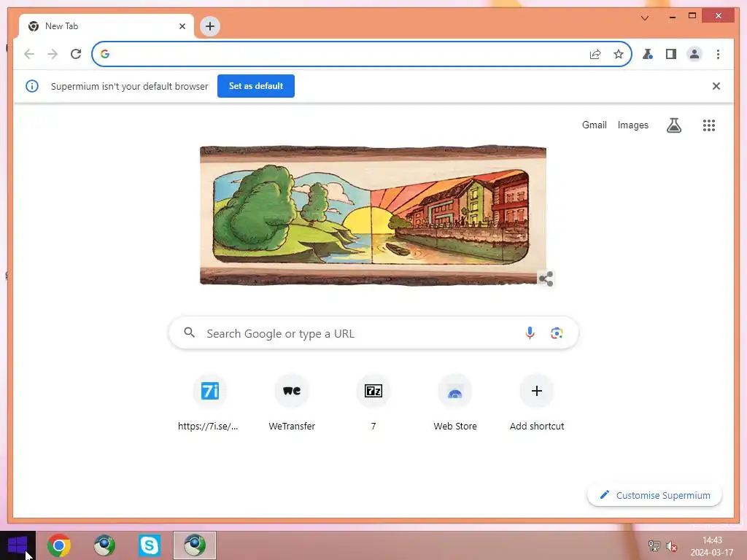Close the New Tab tab
The image size is (747, 560).
(182, 26)
